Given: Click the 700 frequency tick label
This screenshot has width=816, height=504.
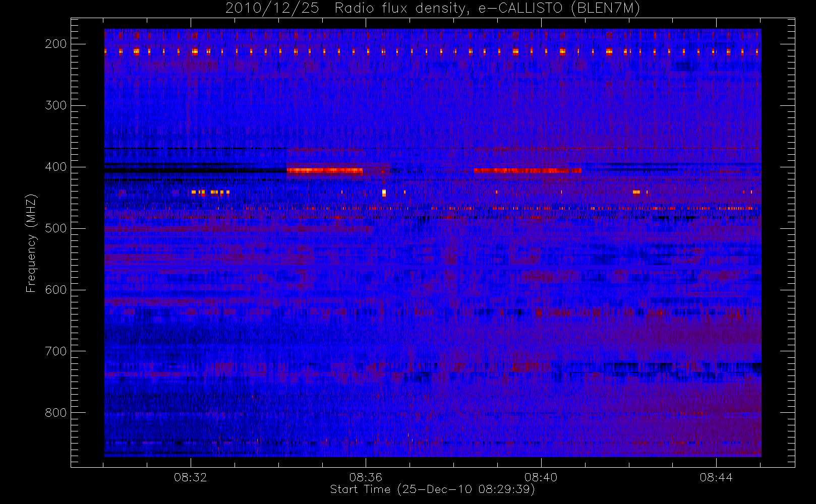Looking at the screenshot, I should [56, 351].
